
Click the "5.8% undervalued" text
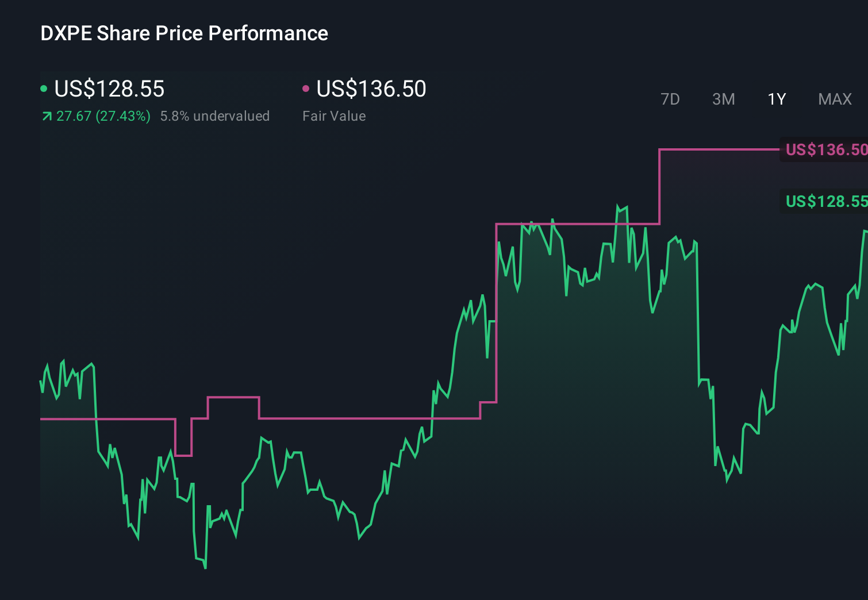click(215, 116)
